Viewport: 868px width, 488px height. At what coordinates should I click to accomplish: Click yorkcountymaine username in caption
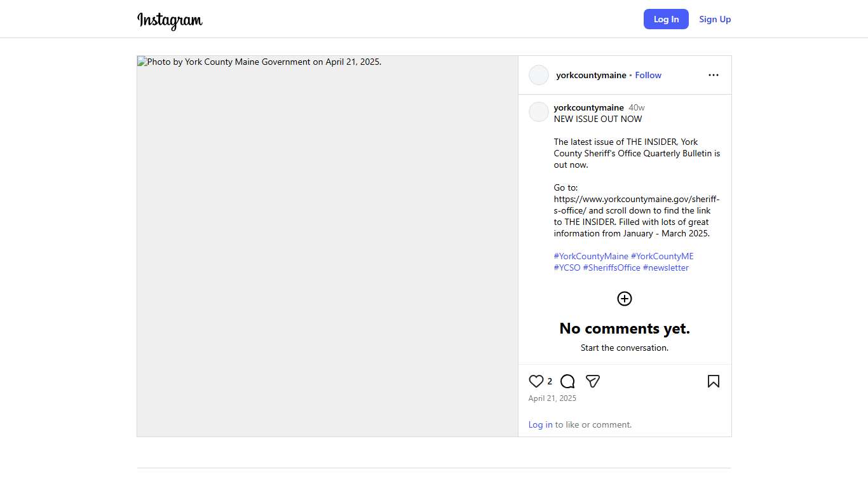(588, 107)
